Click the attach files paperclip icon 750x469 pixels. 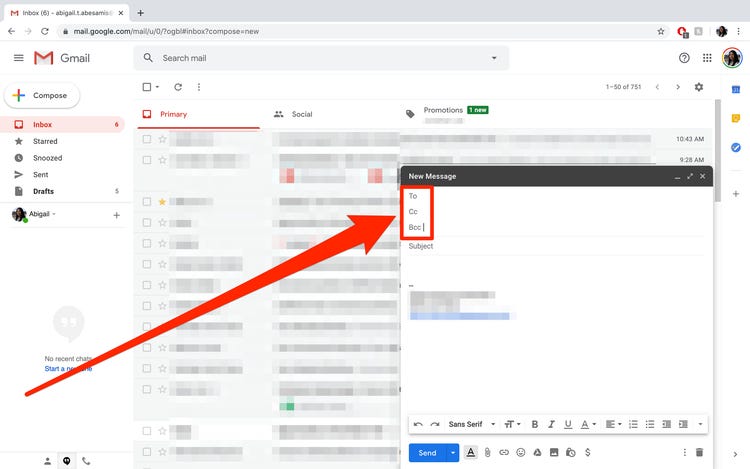487,452
